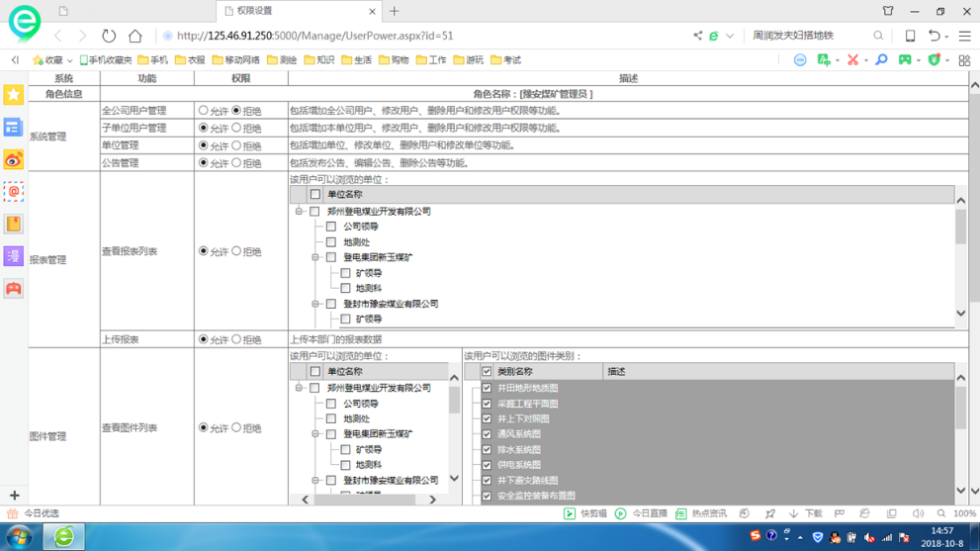Open the mail @ sidebar icon
The height and width of the screenshot is (551, 980).
(13, 192)
